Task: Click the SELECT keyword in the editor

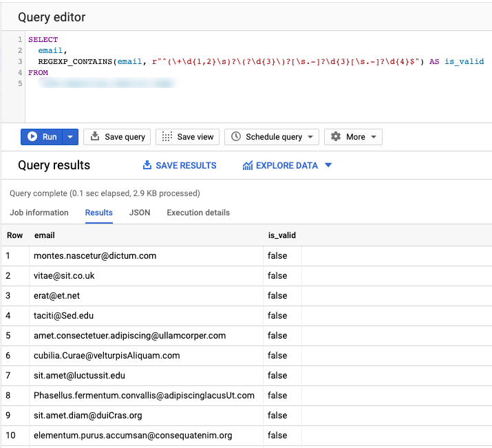Action: coord(43,39)
